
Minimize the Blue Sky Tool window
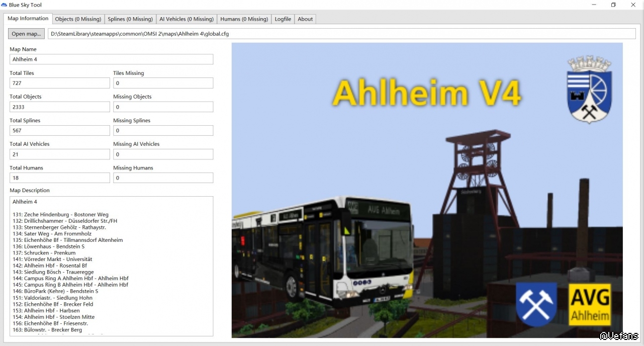click(x=594, y=5)
